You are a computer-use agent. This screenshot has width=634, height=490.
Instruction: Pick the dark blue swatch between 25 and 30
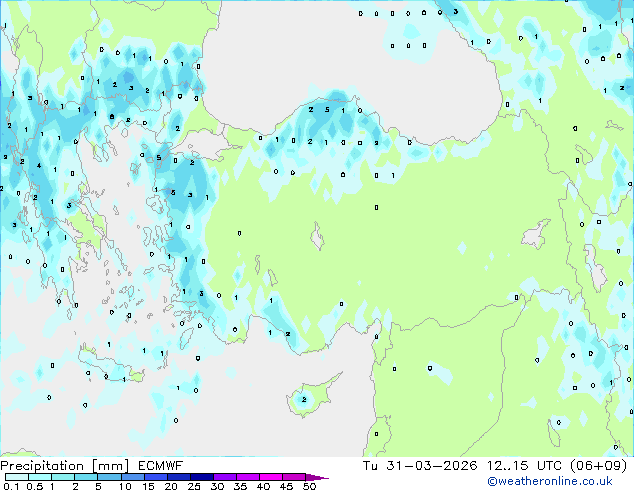(x=202, y=477)
